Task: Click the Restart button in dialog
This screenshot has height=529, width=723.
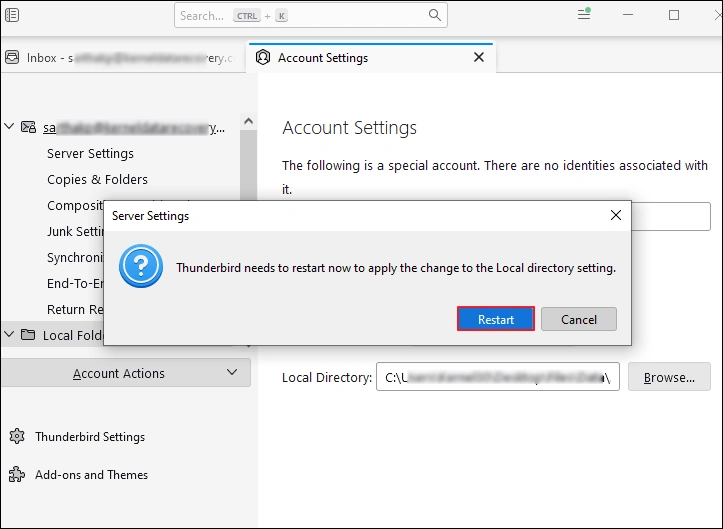Action: (x=496, y=319)
